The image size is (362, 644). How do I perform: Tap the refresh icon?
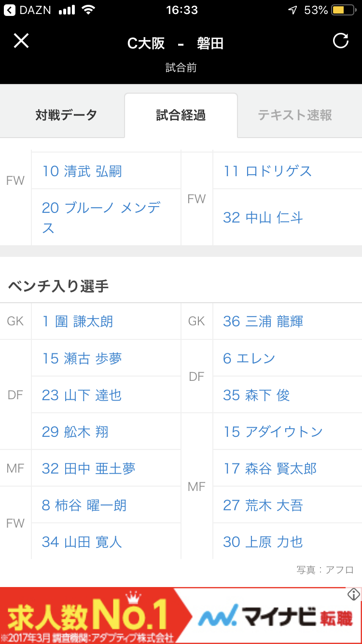coord(341,41)
